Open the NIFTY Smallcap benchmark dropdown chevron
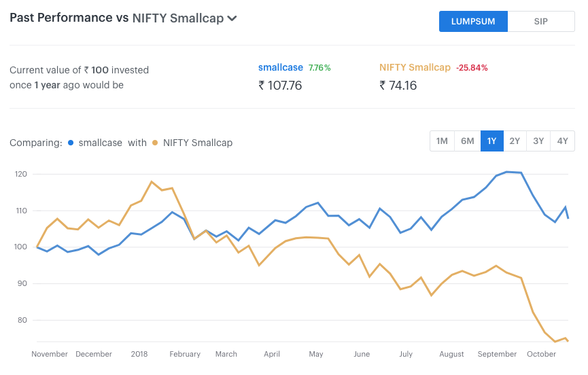 232,18
